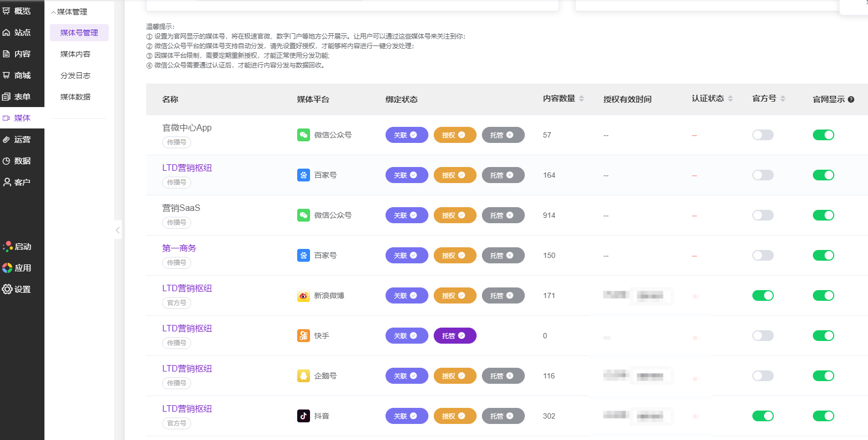Screen dimensions: 868x440
Task: Open the 数据 data section
Action: 17,161
